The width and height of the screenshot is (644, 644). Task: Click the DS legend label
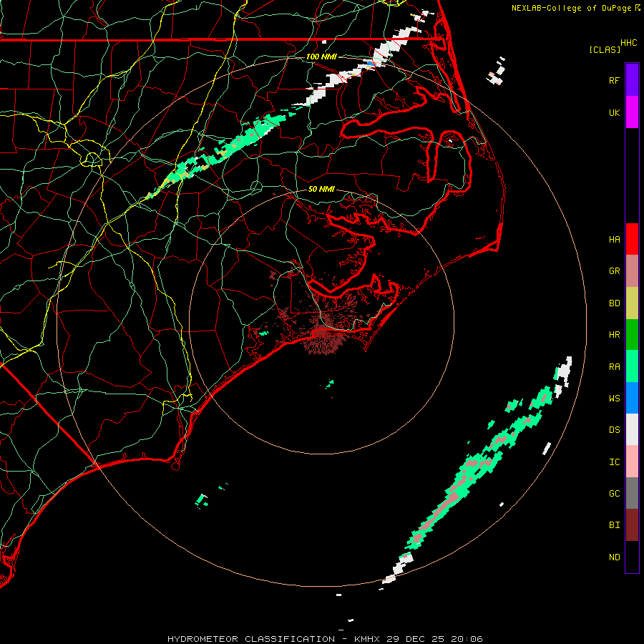point(614,430)
